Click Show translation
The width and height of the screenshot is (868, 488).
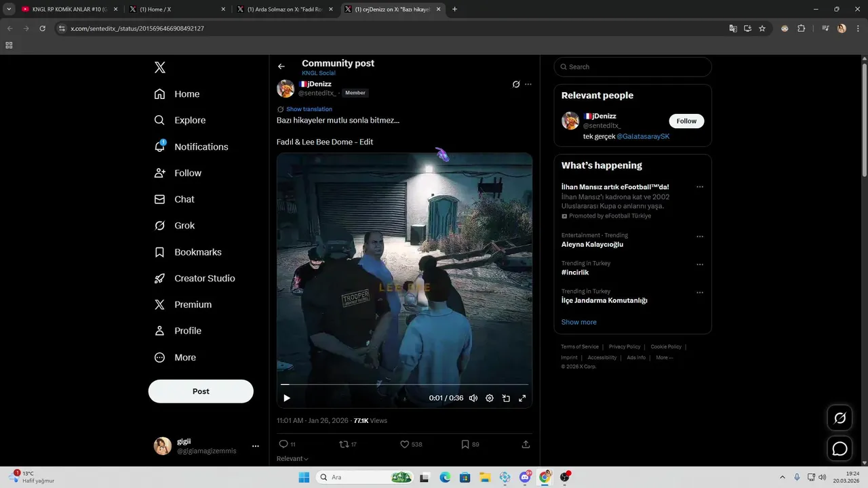309,109
